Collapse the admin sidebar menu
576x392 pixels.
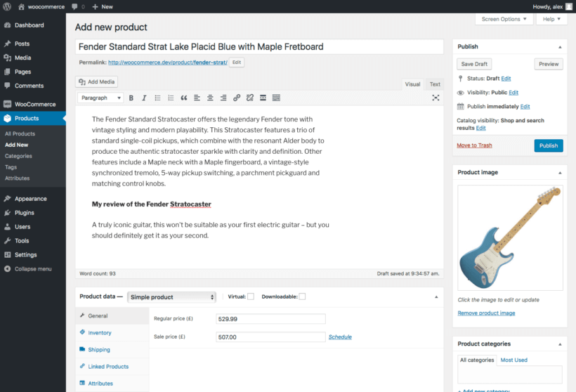point(33,269)
